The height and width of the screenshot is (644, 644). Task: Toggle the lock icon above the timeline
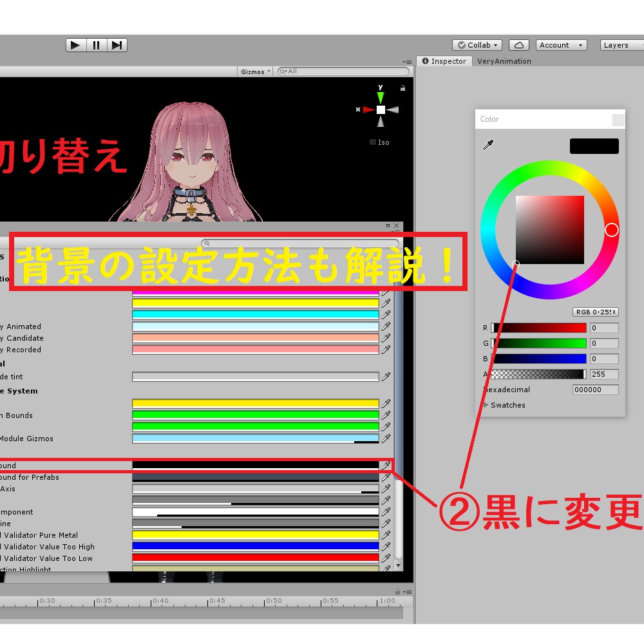pos(398,591)
